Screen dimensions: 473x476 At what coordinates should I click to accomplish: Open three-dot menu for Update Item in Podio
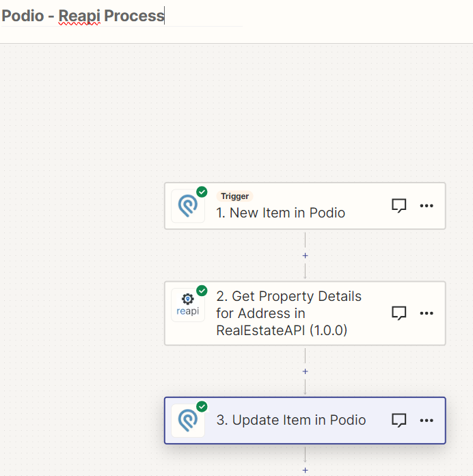click(427, 421)
